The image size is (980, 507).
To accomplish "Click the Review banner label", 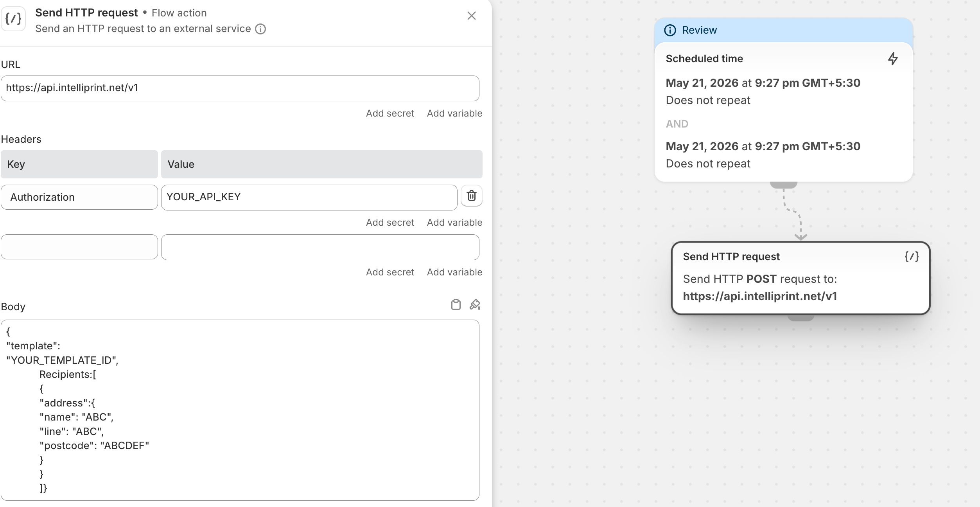I will pos(699,30).
